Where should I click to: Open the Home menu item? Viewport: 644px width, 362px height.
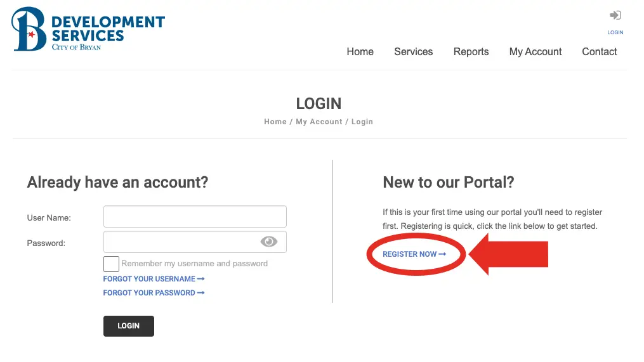coord(360,52)
